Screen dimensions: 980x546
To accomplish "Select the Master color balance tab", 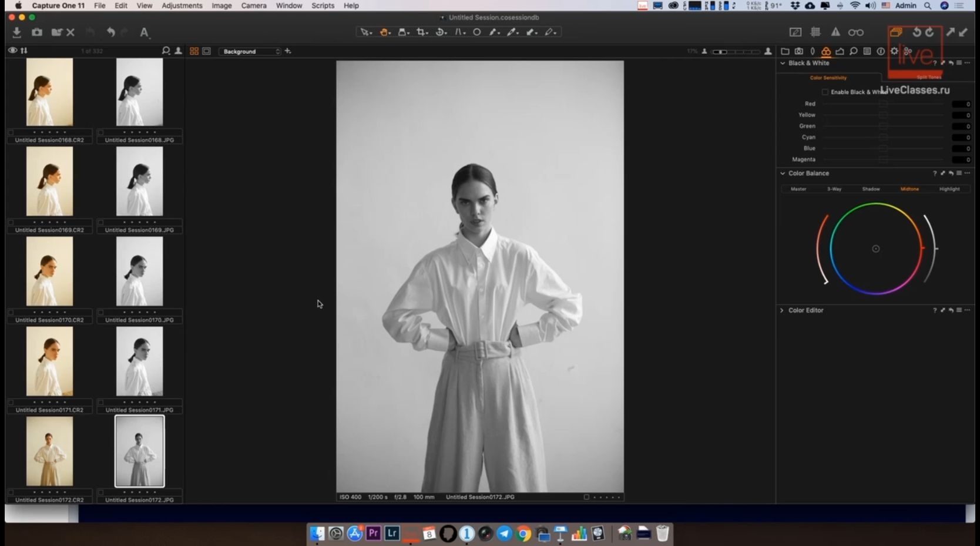I will click(798, 189).
